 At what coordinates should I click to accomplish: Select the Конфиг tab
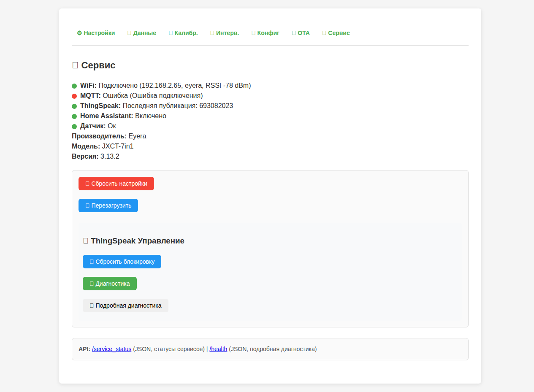266,33
